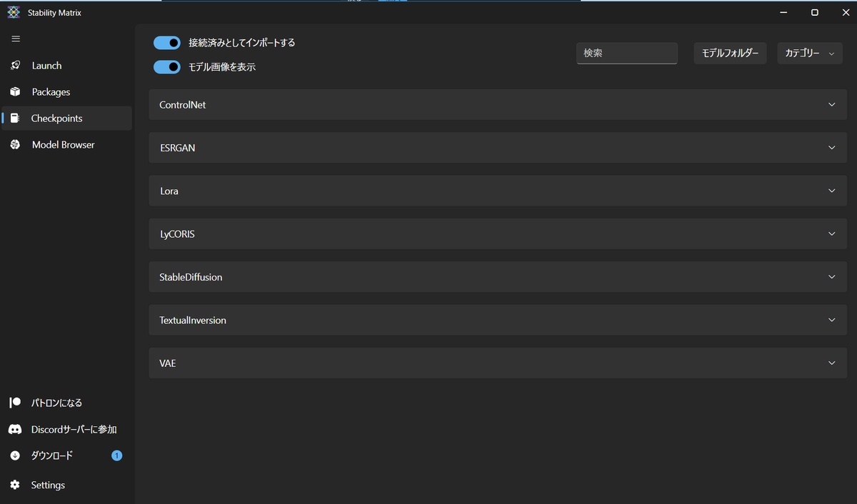
Task: Click the 検索 search field
Action: tap(627, 54)
